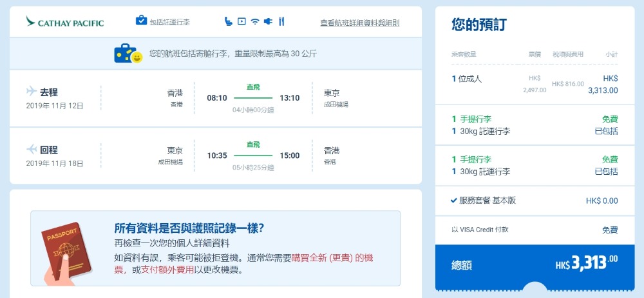Click the in-flight video entertainment icon

coord(241,21)
